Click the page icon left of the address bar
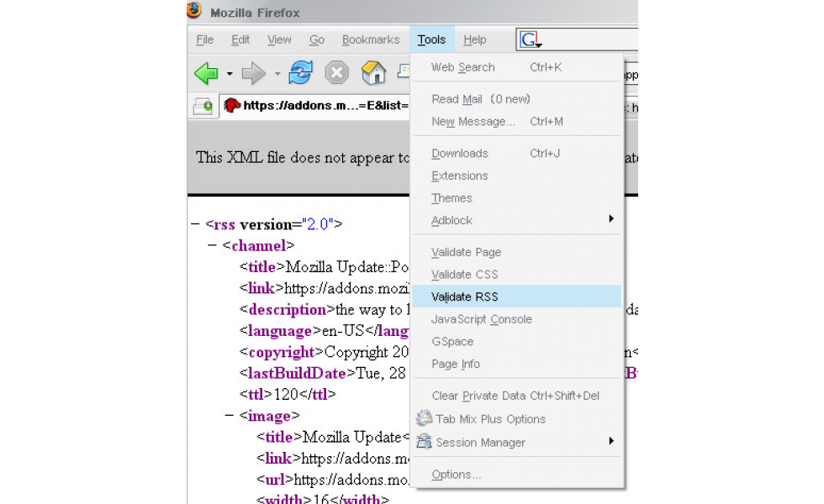824x504 pixels. (x=203, y=106)
